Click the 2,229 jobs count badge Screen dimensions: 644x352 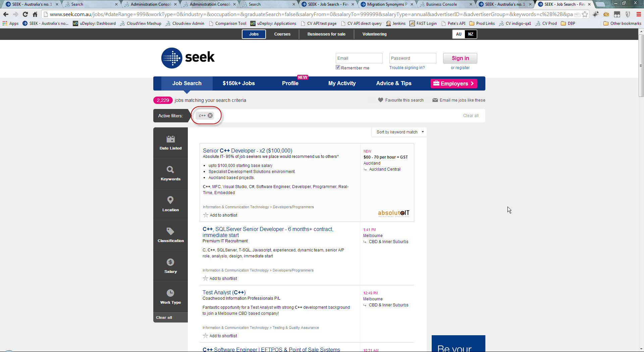tap(163, 100)
